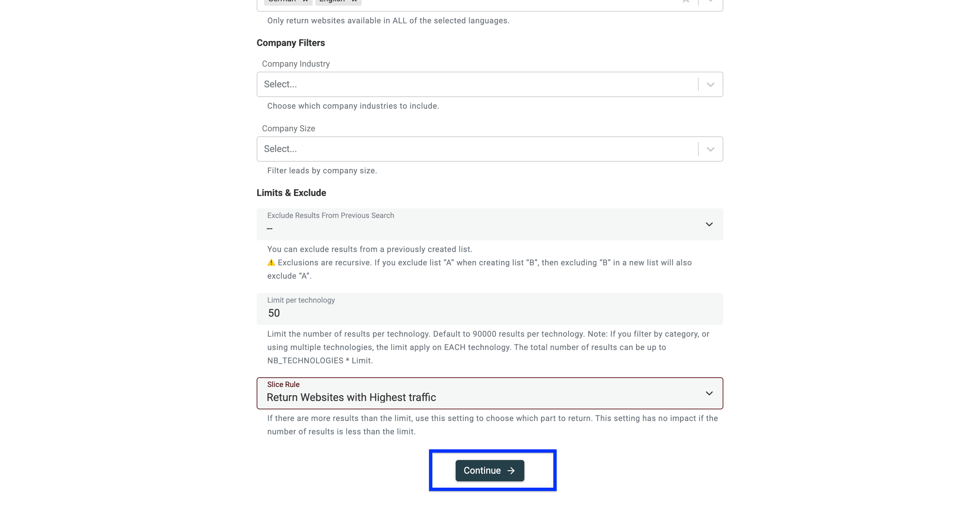Select 'Return Websites with Highest traffic' value
This screenshot has width=980, height=532.
pos(351,397)
